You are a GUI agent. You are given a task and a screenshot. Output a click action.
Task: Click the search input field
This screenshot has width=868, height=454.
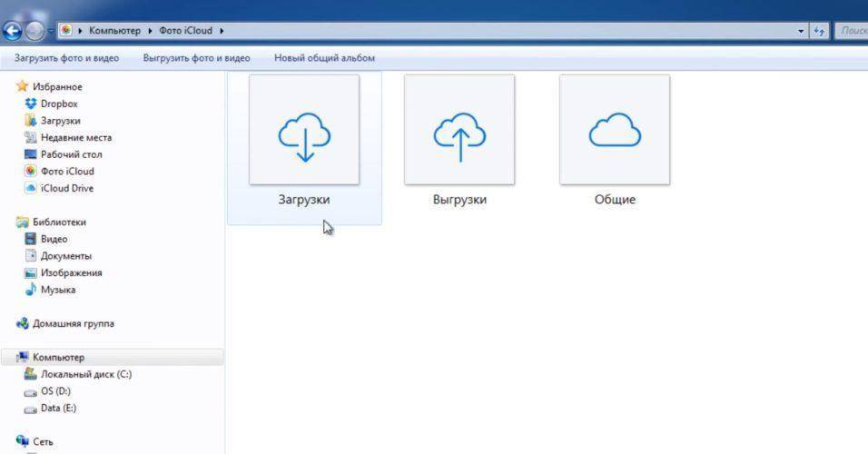coord(852,31)
